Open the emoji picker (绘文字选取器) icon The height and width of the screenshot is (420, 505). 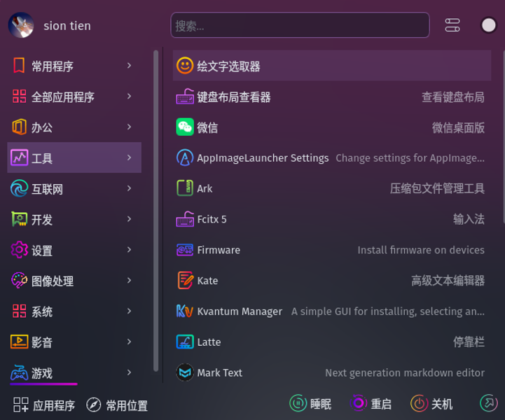point(185,66)
